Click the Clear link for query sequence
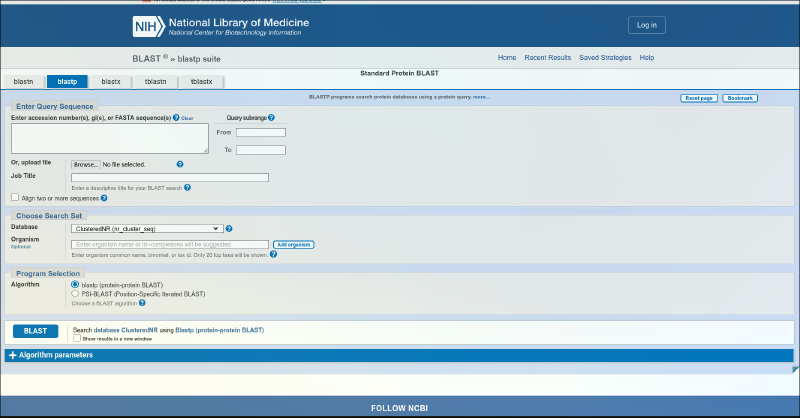This screenshot has width=800, height=418. 187,118
